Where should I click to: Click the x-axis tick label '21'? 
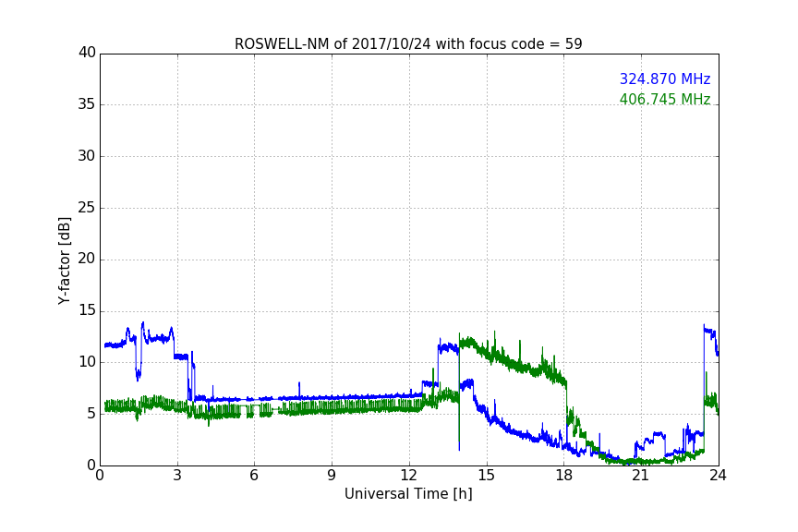(x=641, y=476)
